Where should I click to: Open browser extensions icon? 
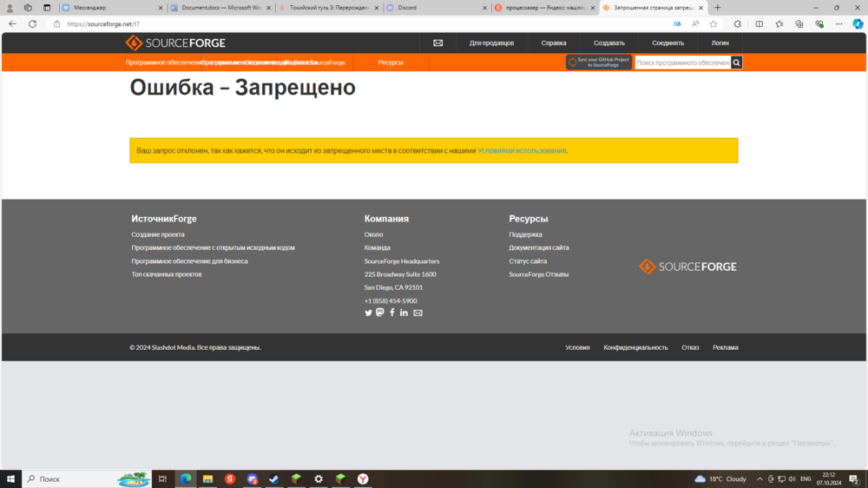pyautogui.click(x=737, y=23)
